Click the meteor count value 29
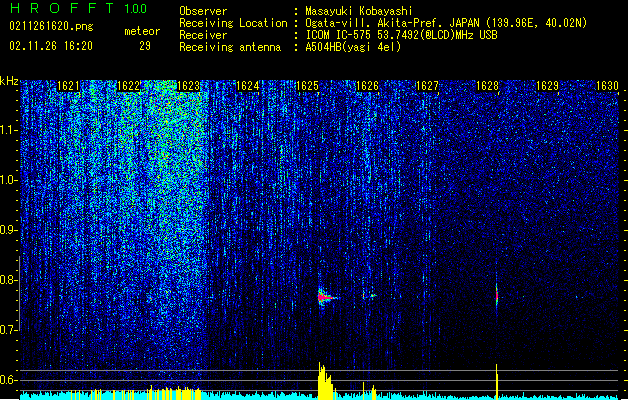Image resolution: width=629 pixels, height=400 pixels. (x=145, y=46)
